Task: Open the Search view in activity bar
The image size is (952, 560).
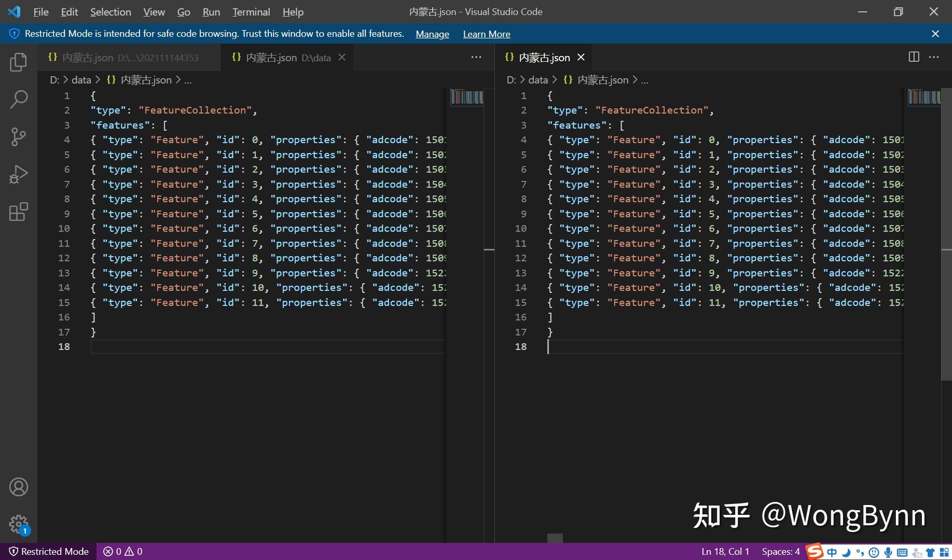Action: (19, 100)
